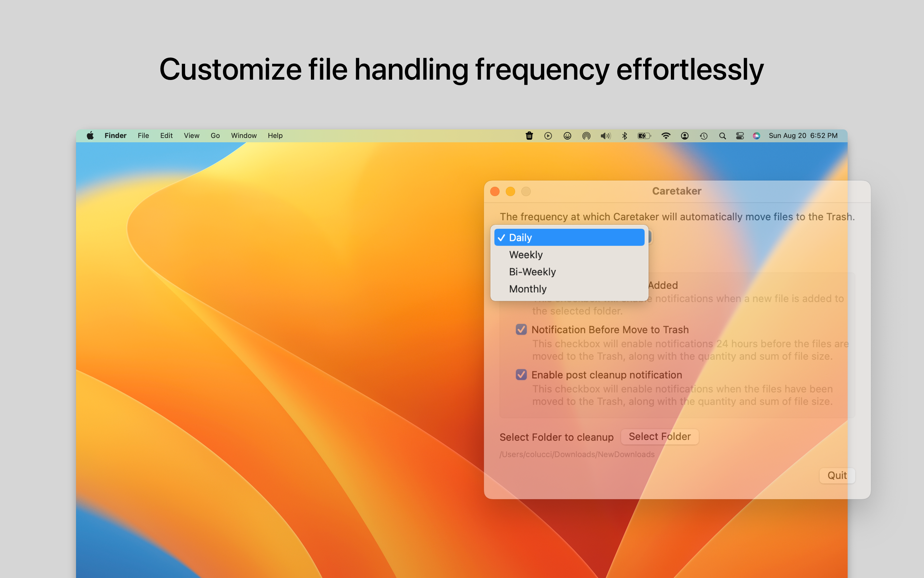Open Spotlight search icon
Image resolution: width=924 pixels, height=578 pixels.
723,136
